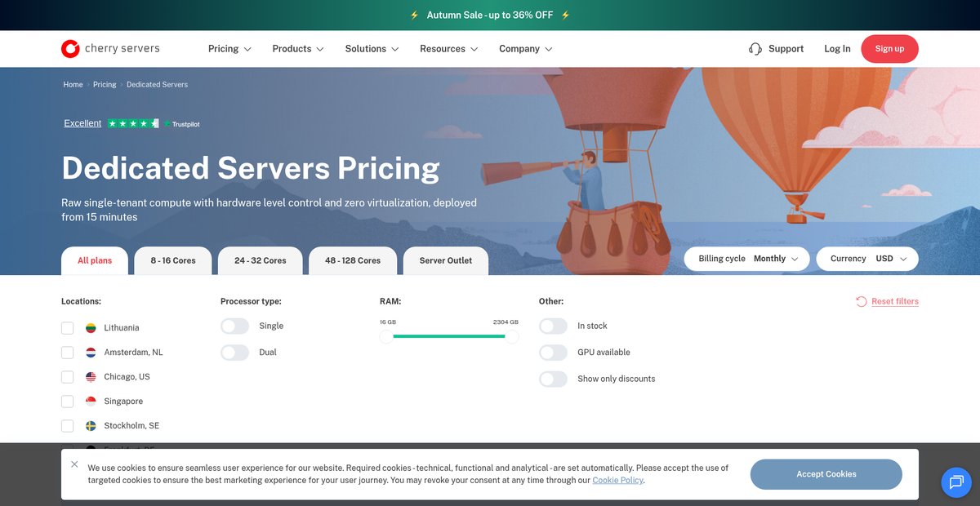Click the RAM slider minimum handle

pos(386,336)
